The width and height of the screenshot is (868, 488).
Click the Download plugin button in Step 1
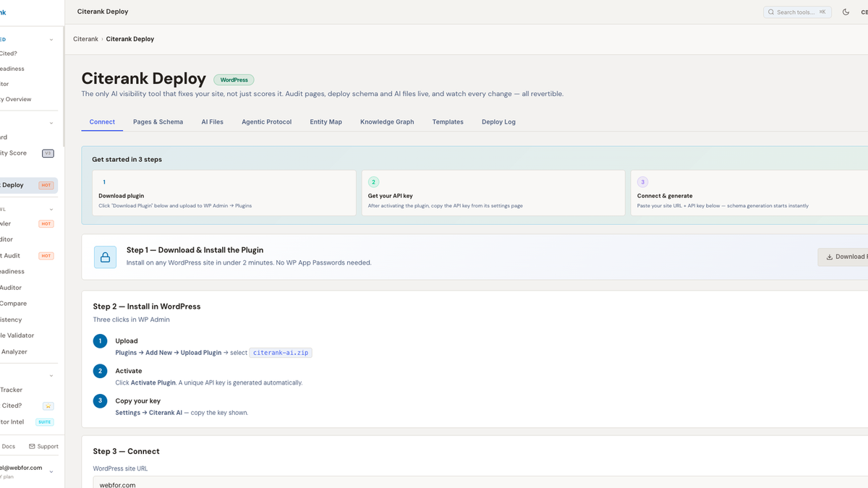843,257
